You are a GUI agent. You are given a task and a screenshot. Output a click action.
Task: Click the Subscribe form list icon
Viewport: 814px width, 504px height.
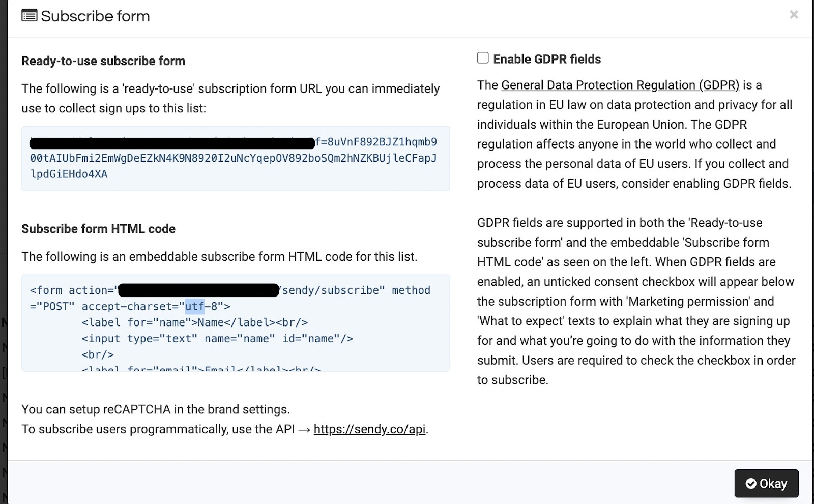click(29, 16)
